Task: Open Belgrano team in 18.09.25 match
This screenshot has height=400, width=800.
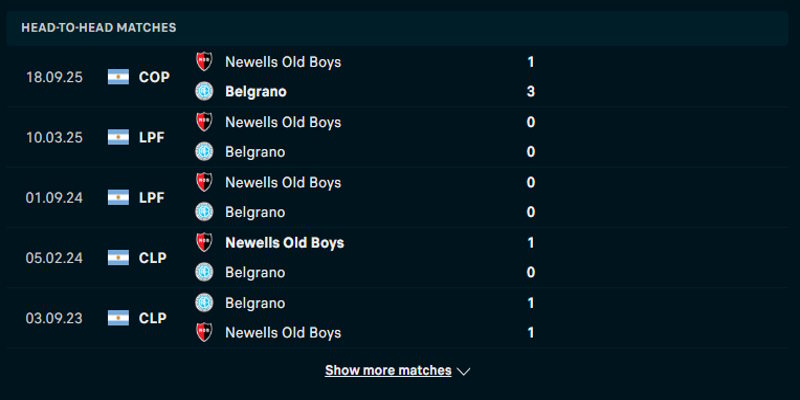Action: coord(256,92)
